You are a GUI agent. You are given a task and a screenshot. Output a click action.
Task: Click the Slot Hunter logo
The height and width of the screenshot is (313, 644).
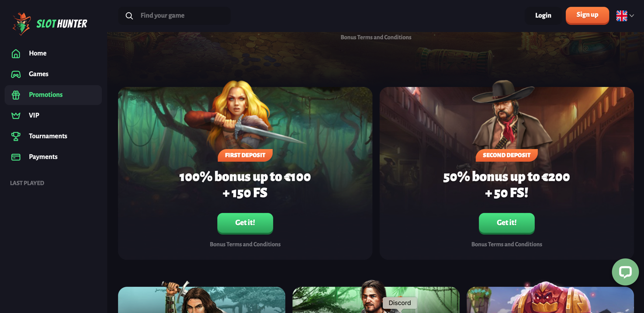coord(50,24)
